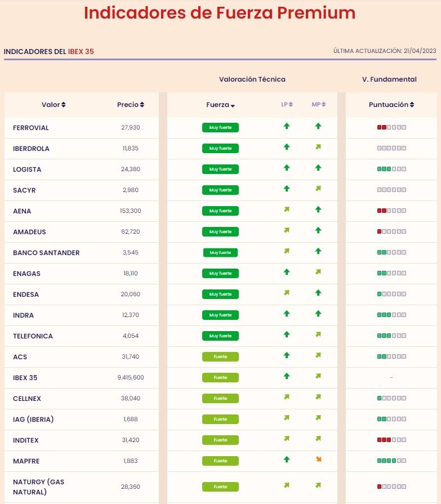Click FERROVIAL red score indicator

pos(391,127)
